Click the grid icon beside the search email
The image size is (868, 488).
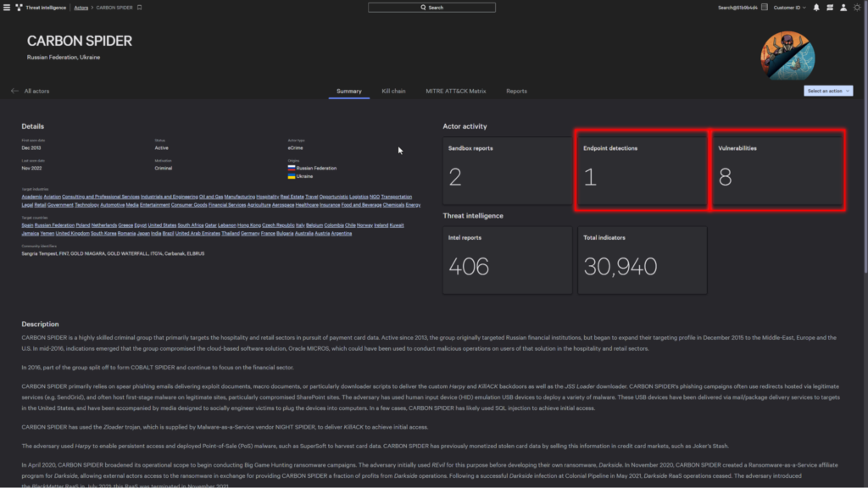pyautogui.click(x=764, y=8)
